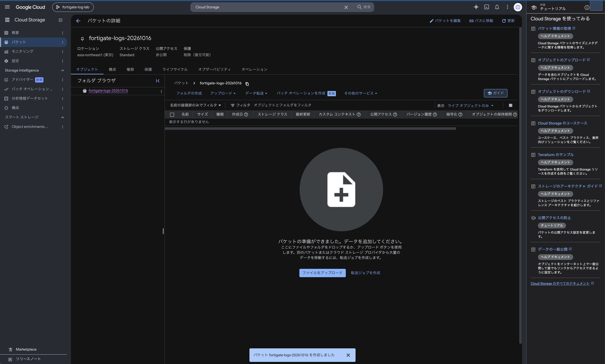This screenshot has width=605, height=364.
Task: Open 公開アクセスの防止 tutorial link
Action: pos(554,218)
